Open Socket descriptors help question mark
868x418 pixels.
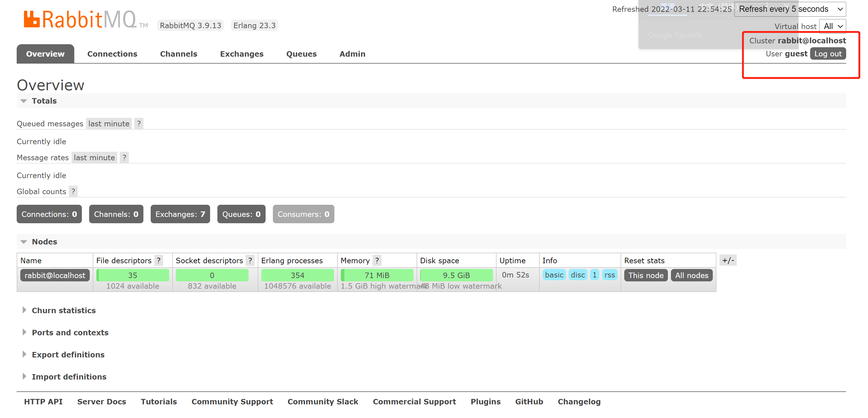250,260
